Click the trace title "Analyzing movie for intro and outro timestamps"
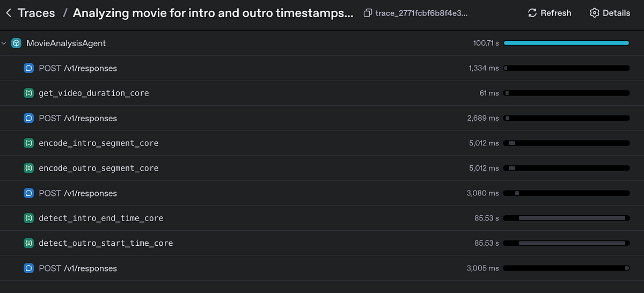 coord(213,13)
